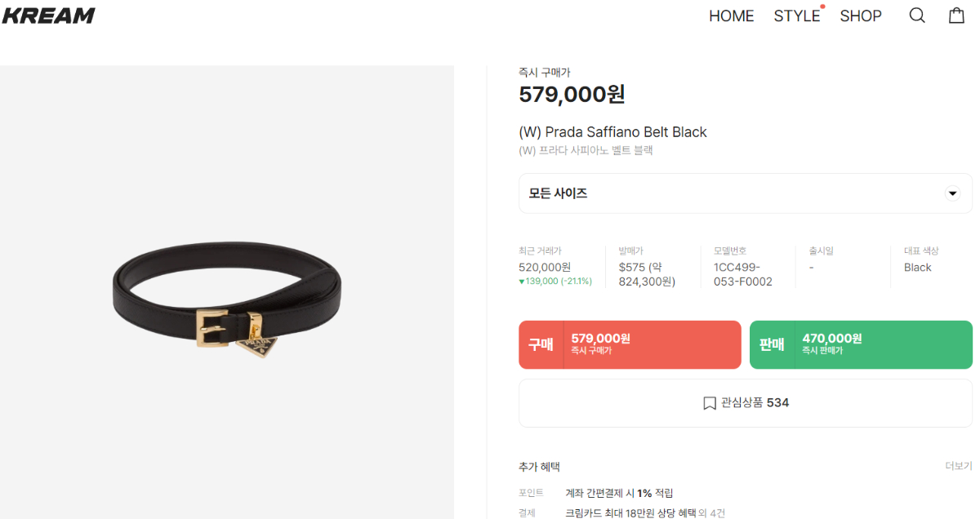Add to 관심상품 wishlist button
Screen dimensions: 980x519
click(x=746, y=403)
